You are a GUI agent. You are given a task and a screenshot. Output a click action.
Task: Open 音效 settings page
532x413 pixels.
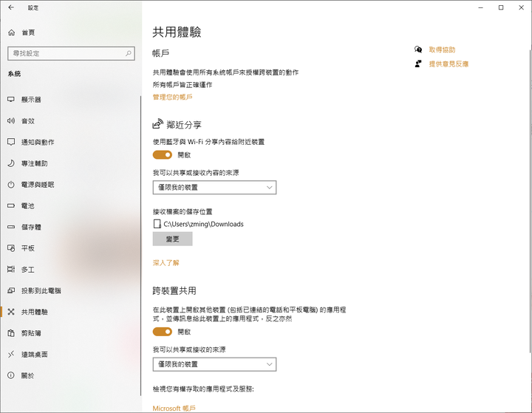71,121
